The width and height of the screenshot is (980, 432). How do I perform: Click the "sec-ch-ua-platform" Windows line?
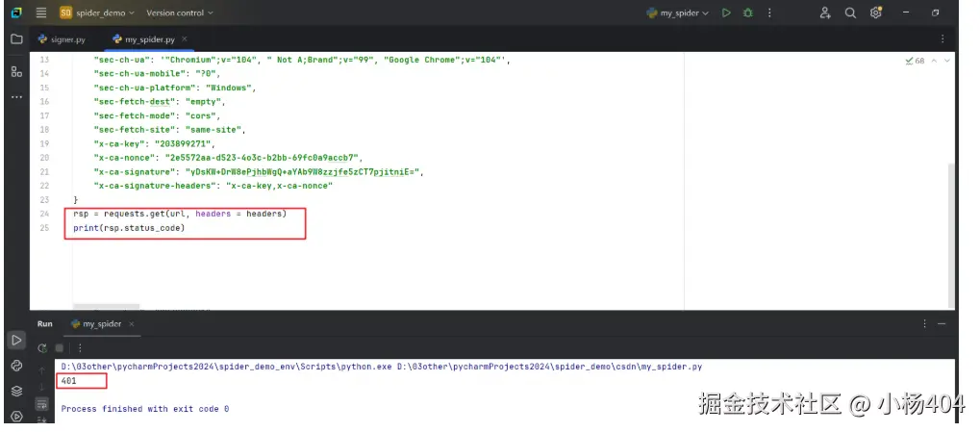pos(175,88)
